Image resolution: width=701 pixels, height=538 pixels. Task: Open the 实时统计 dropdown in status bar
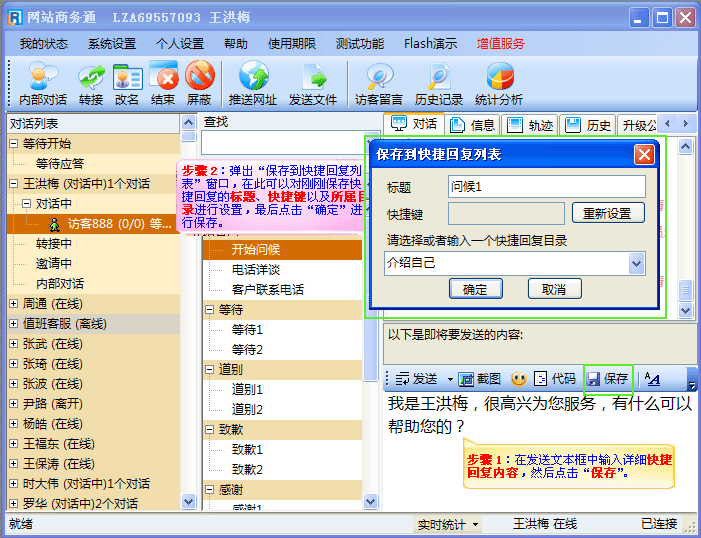(x=447, y=524)
